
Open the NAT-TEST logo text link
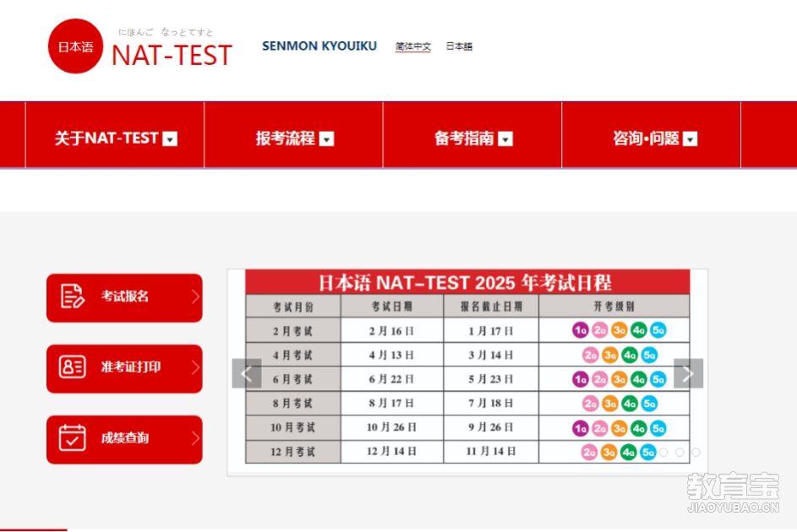point(172,56)
